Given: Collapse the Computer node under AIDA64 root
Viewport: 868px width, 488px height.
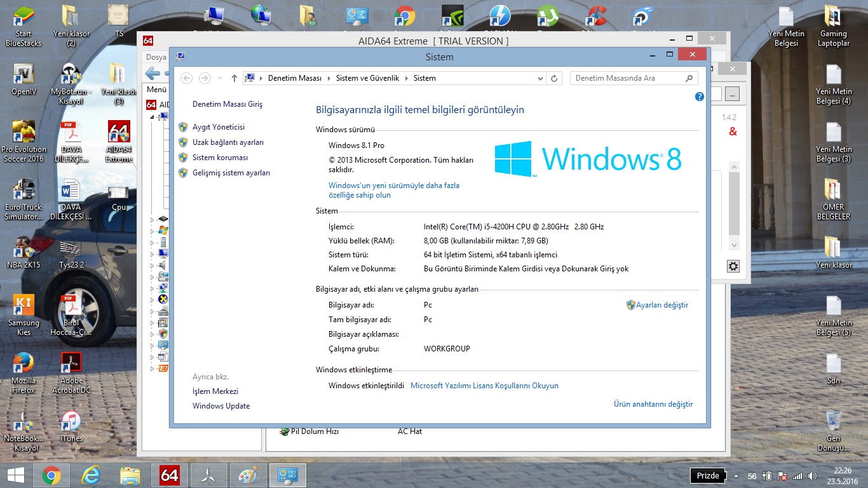Looking at the screenshot, I should pyautogui.click(x=152, y=117).
